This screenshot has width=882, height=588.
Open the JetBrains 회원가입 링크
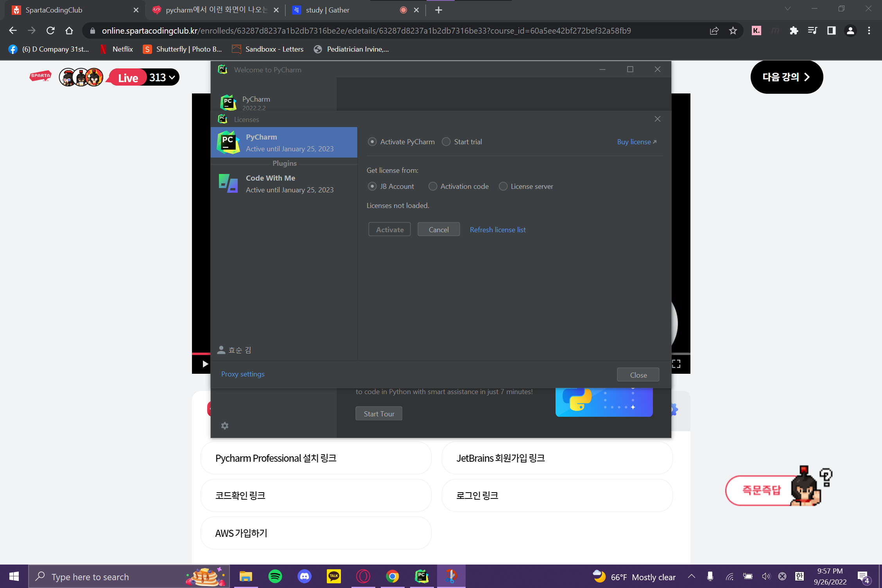(557, 458)
